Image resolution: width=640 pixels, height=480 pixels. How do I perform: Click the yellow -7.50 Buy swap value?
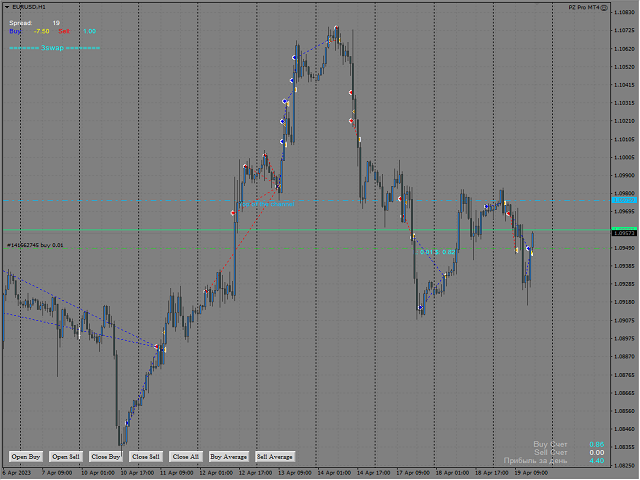[x=42, y=31]
